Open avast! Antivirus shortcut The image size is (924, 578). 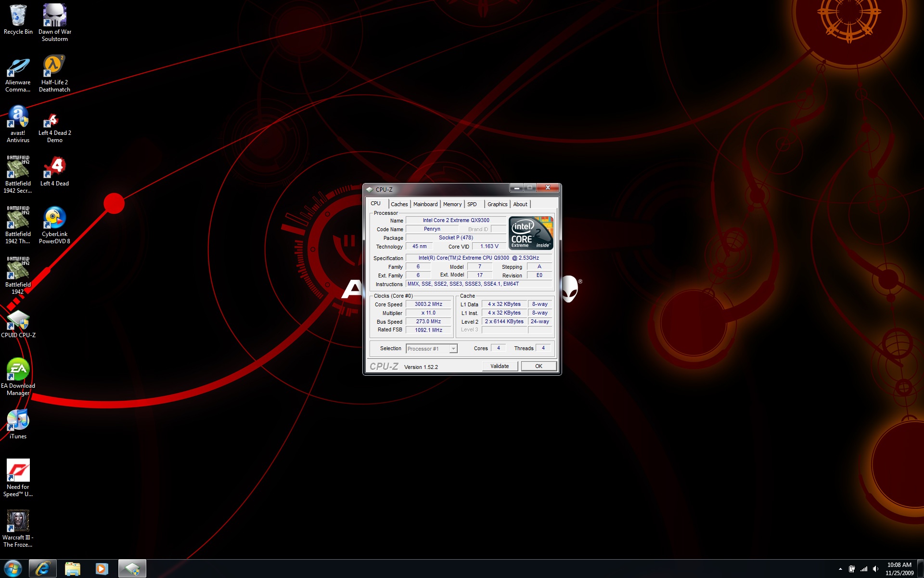[18, 125]
